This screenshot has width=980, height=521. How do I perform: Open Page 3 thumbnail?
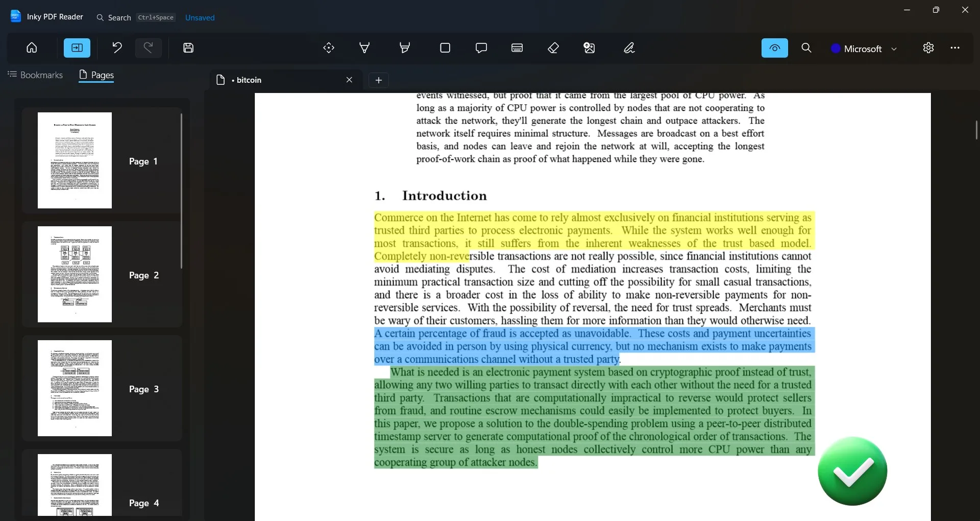tap(75, 388)
